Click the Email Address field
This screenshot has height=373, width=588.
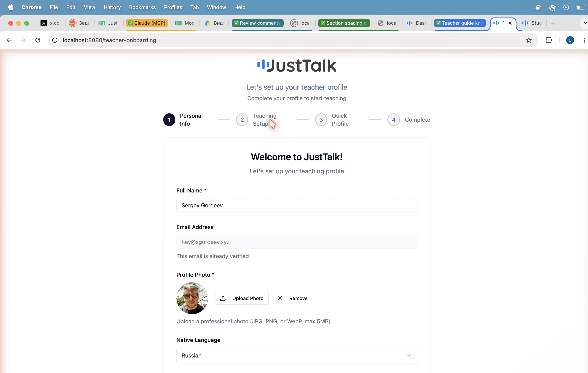pos(297,242)
